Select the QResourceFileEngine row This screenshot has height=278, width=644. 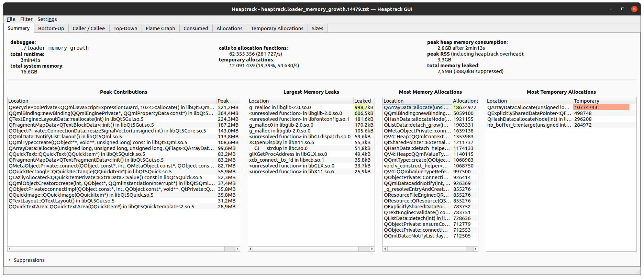point(430,195)
